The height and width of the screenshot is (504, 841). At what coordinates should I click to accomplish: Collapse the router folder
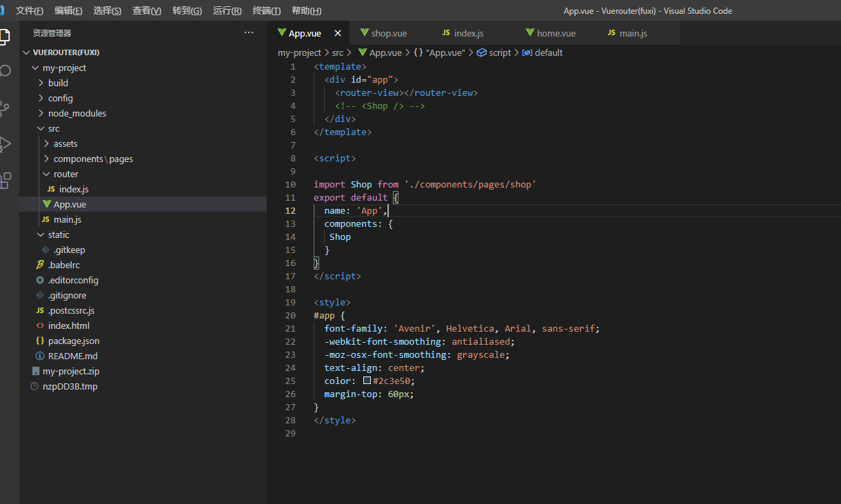coord(46,174)
